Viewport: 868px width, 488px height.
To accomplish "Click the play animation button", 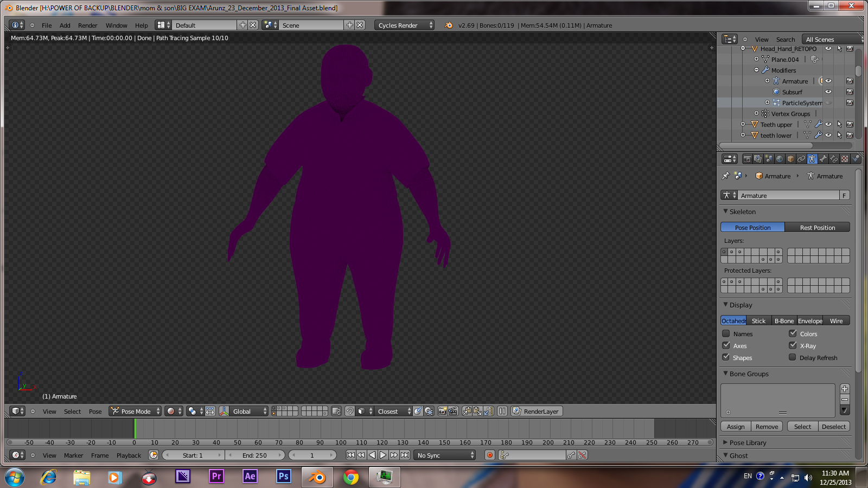I will coord(383,455).
